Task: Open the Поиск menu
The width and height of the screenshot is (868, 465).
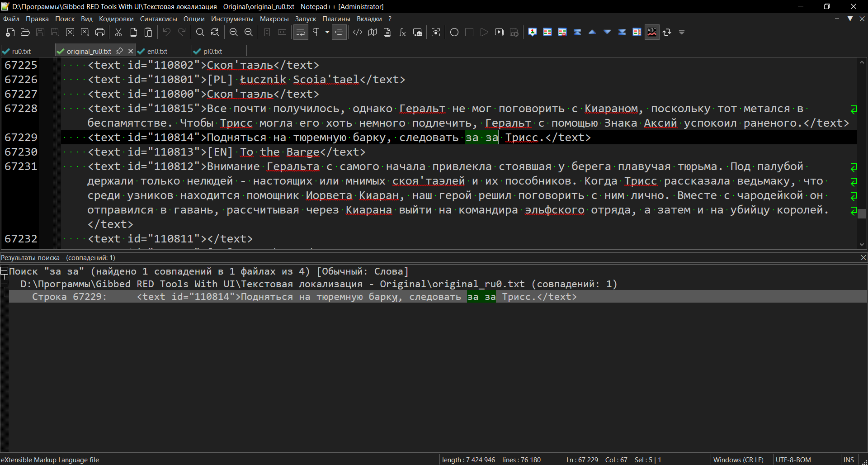Action: click(65, 19)
